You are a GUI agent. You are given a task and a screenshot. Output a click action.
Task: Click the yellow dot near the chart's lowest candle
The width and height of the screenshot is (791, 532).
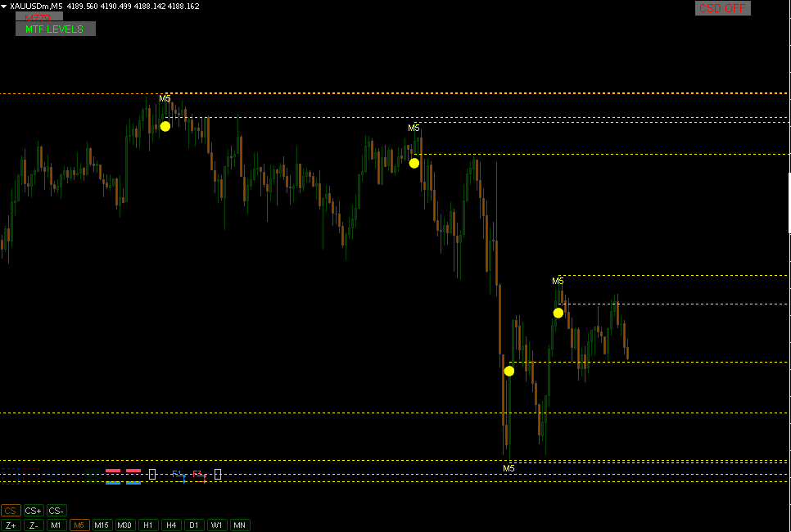click(509, 371)
